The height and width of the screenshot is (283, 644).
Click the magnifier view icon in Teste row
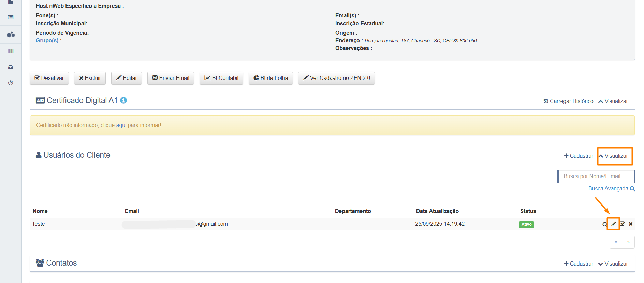coord(604,224)
